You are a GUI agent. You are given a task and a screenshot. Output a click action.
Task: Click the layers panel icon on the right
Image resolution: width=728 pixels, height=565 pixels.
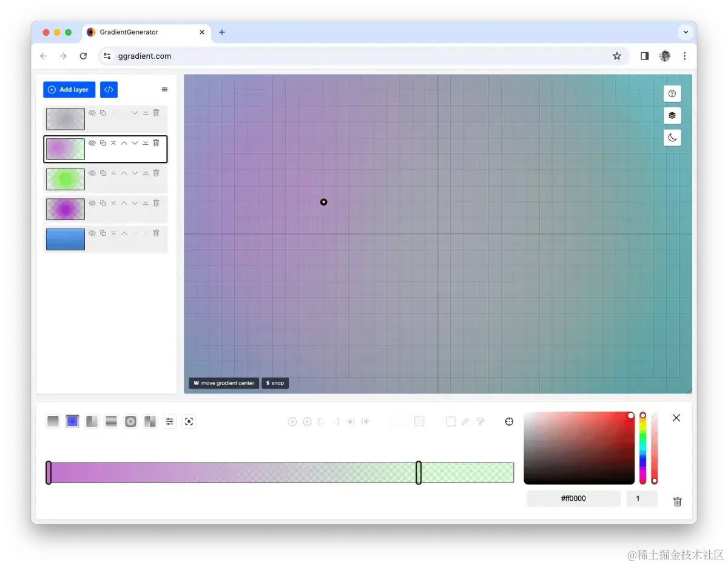pos(672,115)
